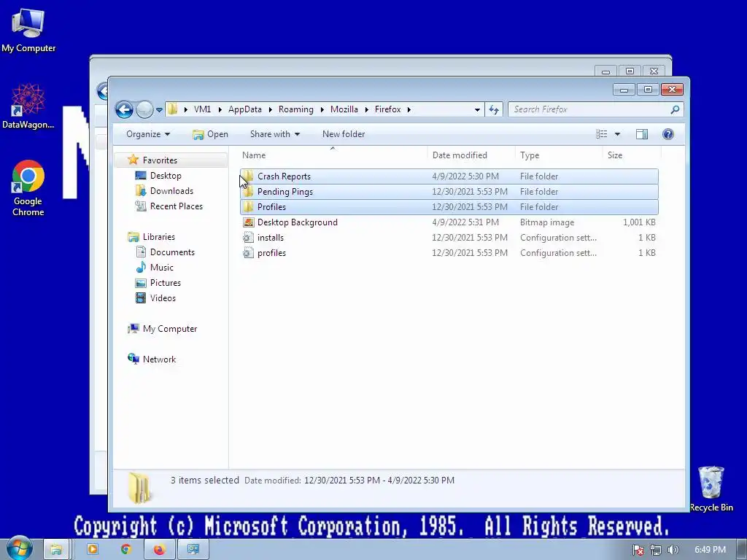747x560 pixels.
Task: Click the Firefox taskbar icon
Action: point(159,550)
